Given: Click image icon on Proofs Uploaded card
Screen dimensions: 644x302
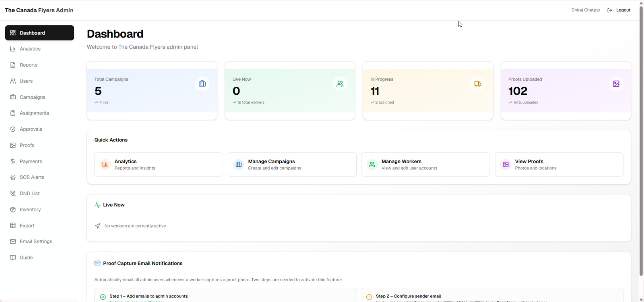Looking at the screenshot, I should [616, 84].
